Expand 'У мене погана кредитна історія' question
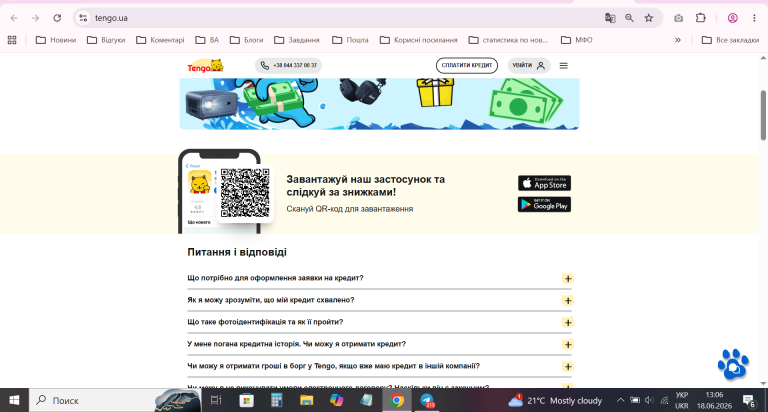Screen dimensions: 768x412 tap(568, 345)
